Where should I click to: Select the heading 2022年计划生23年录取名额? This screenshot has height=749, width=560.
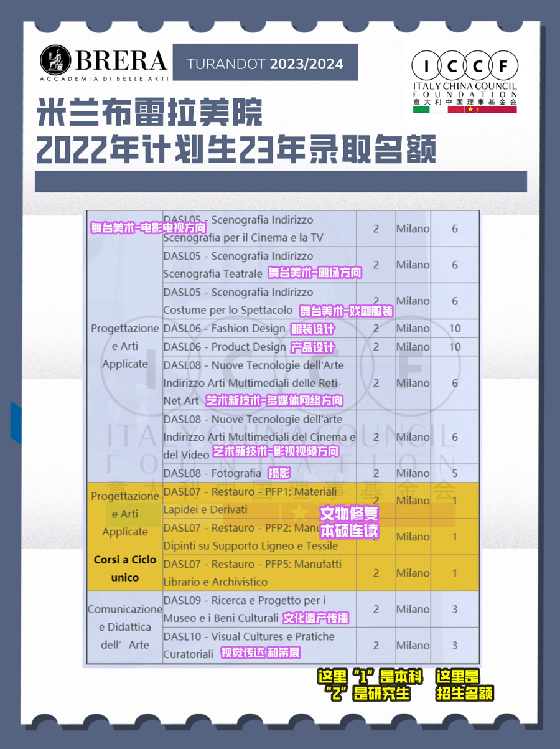point(236,149)
